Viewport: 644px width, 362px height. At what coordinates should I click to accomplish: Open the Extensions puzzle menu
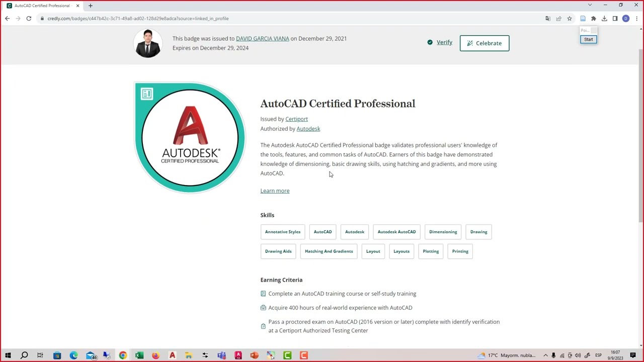594,19
